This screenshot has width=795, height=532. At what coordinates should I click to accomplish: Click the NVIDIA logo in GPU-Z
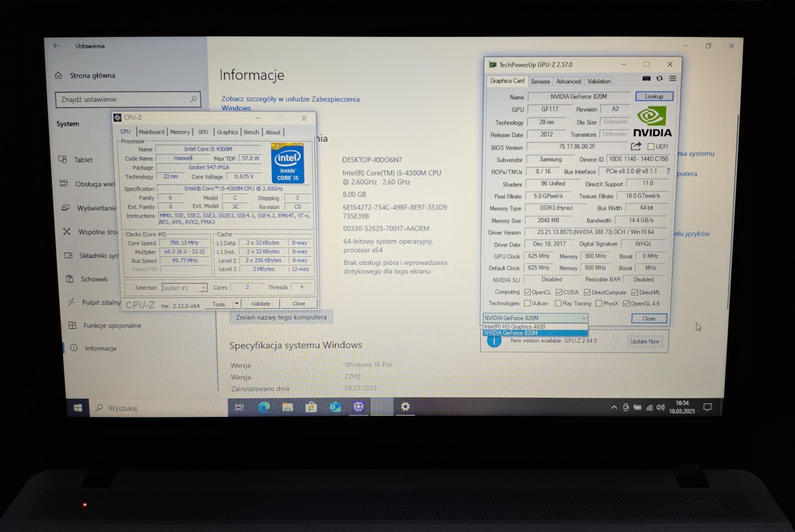coord(652,122)
